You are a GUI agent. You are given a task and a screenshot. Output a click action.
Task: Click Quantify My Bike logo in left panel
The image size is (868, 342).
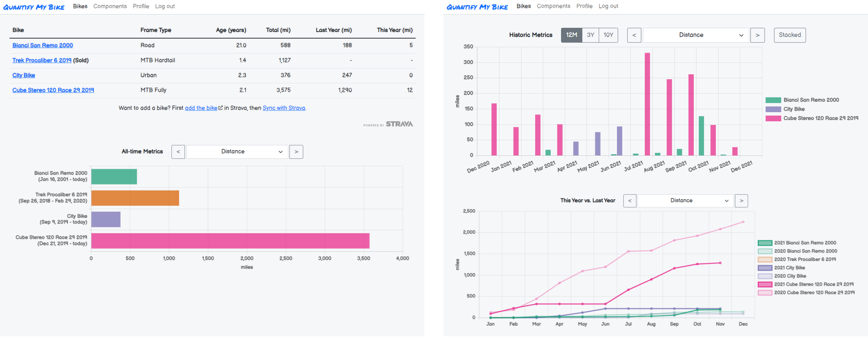click(34, 7)
